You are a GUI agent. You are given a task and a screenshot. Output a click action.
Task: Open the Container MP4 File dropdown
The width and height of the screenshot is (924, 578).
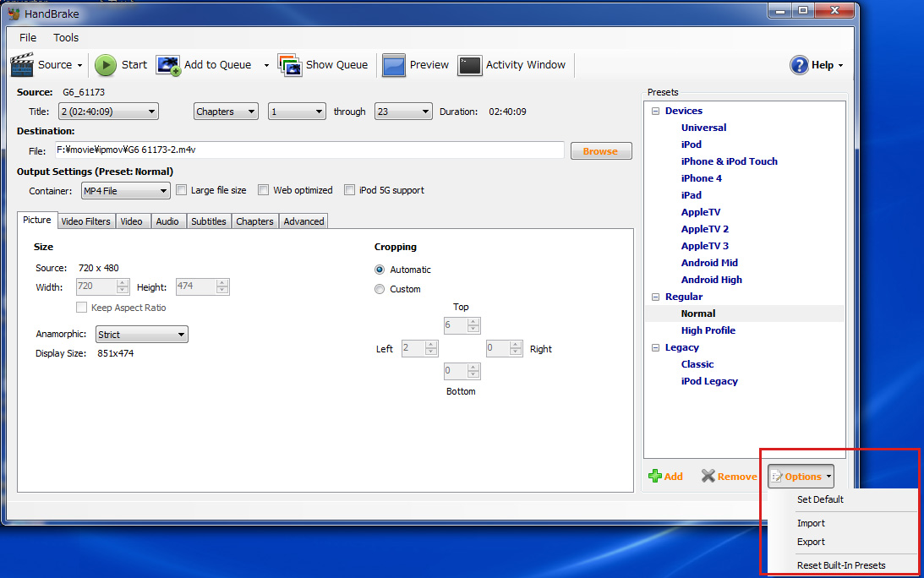coord(125,191)
